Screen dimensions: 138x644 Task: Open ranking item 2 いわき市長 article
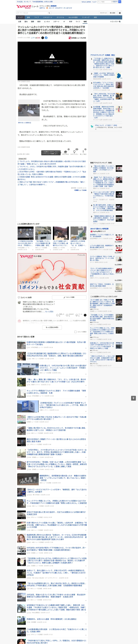(104, 75)
